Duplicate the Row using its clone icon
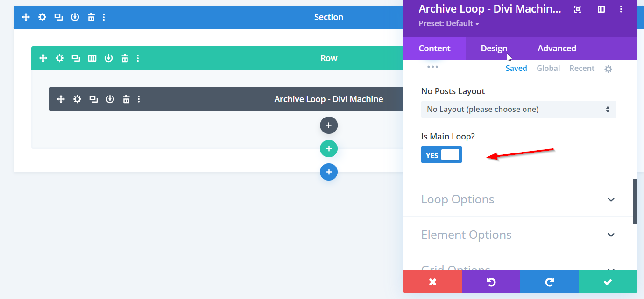Screen dimensions: 644x299 [76, 58]
